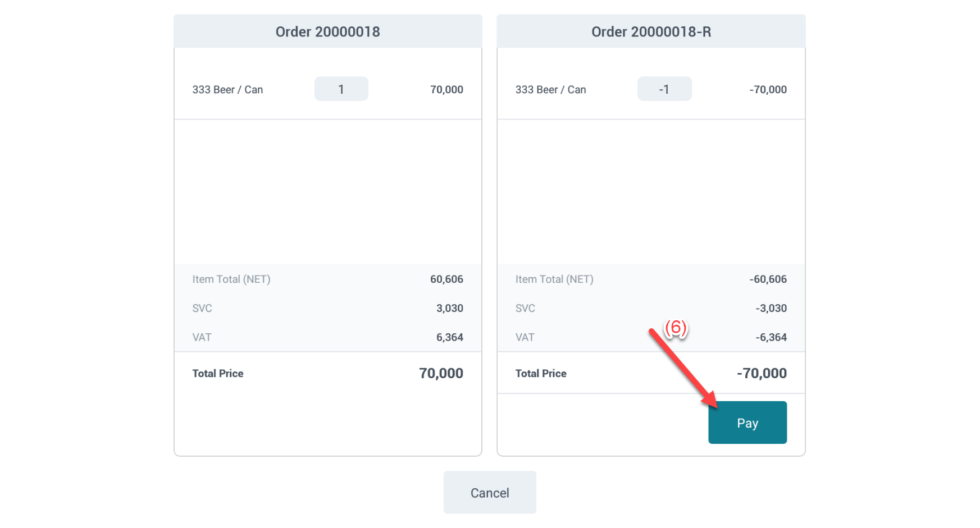Image resolution: width=980 pixels, height=528 pixels.
Task: Click the Pay button
Action: 747,423
